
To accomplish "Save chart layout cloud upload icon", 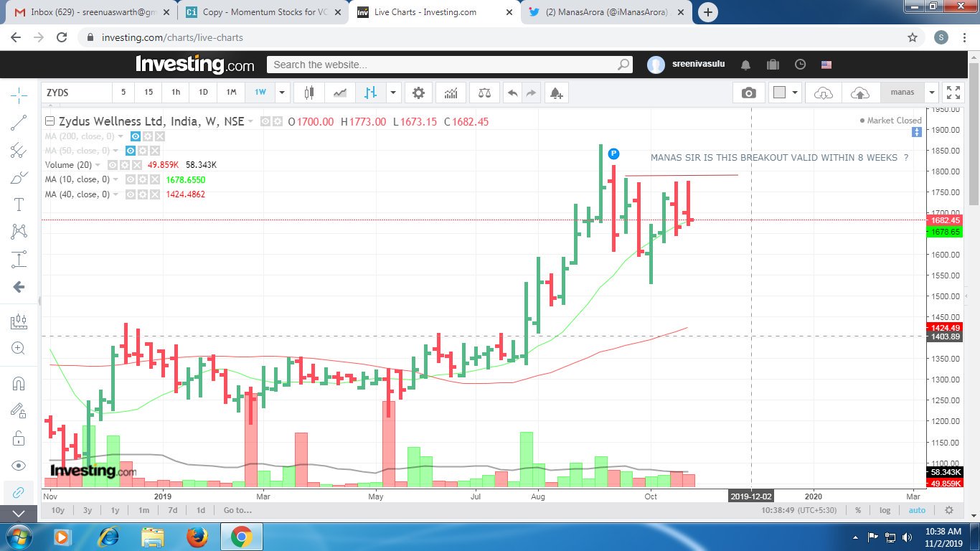I will click(x=859, y=93).
